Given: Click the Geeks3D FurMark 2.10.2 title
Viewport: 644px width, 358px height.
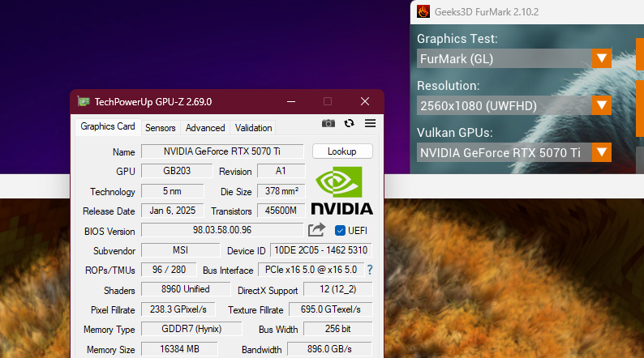Looking at the screenshot, I should click(x=487, y=12).
